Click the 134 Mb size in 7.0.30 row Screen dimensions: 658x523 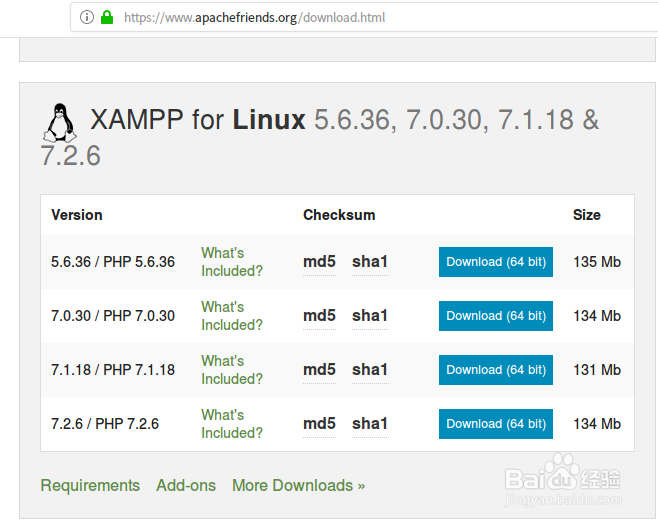[597, 316]
